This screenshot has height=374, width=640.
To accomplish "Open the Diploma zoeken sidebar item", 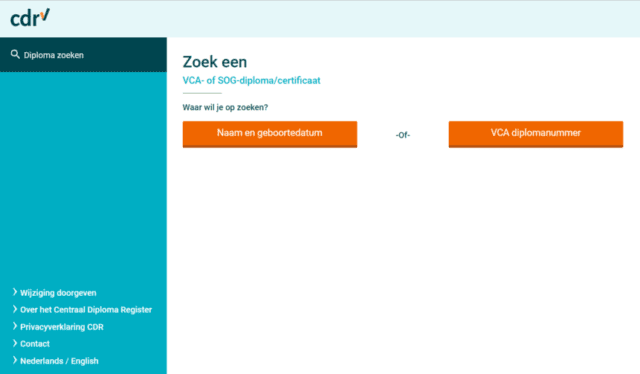I will pyautogui.click(x=83, y=55).
